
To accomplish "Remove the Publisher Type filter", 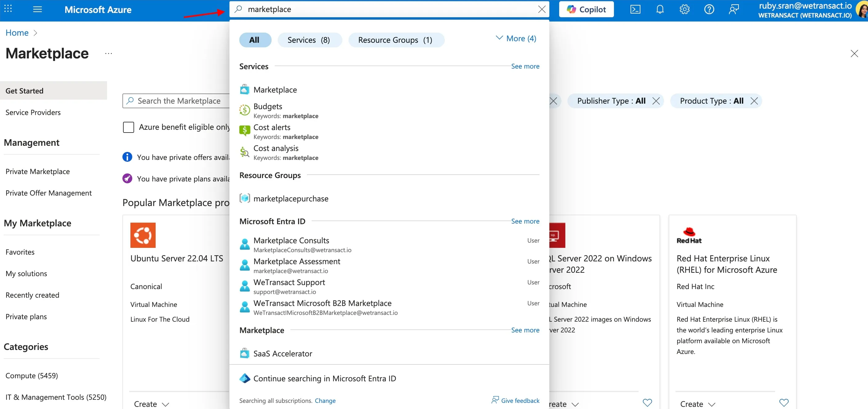I will coord(656,101).
